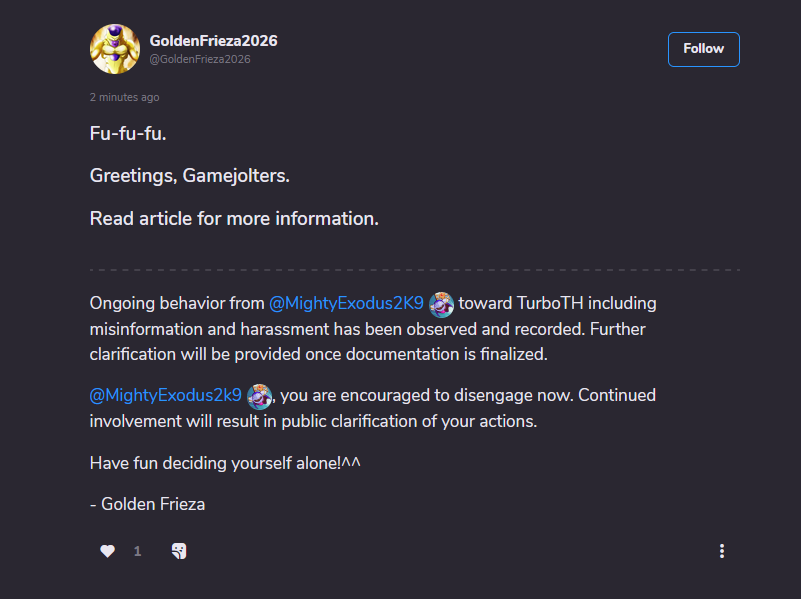Click the '- Golden Frieza' signature text
Image resolution: width=801 pixels, height=599 pixels.
click(x=147, y=504)
